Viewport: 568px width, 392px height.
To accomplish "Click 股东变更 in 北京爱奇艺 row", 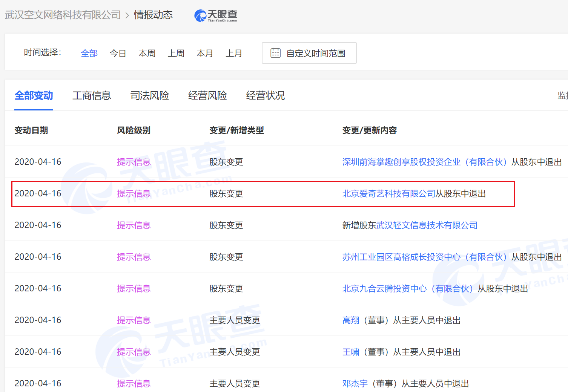I will pyautogui.click(x=226, y=194).
